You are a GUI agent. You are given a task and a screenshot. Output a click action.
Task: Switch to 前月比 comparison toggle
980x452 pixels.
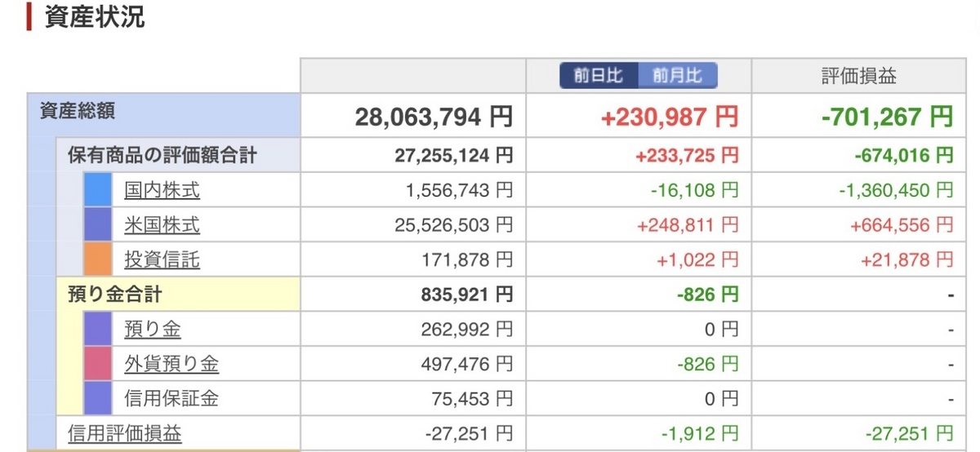click(x=677, y=76)
